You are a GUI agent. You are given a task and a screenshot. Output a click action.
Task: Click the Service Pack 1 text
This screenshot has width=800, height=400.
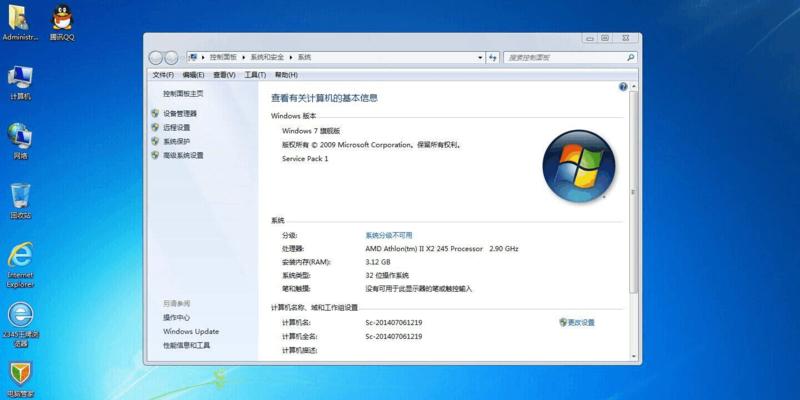coord(305,159)
